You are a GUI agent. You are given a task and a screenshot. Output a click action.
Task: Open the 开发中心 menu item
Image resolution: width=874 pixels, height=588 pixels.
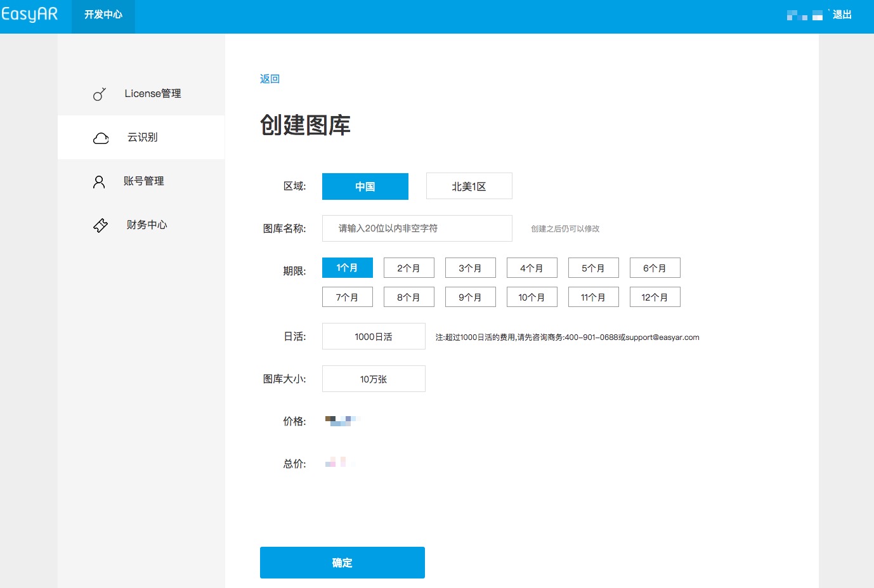pos(103,17)
